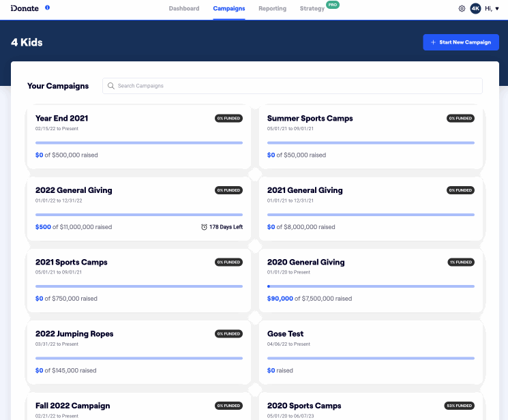Open the Reporting tab
The width and height of the screenshot is (508, 420).
[x=273, y=9]
